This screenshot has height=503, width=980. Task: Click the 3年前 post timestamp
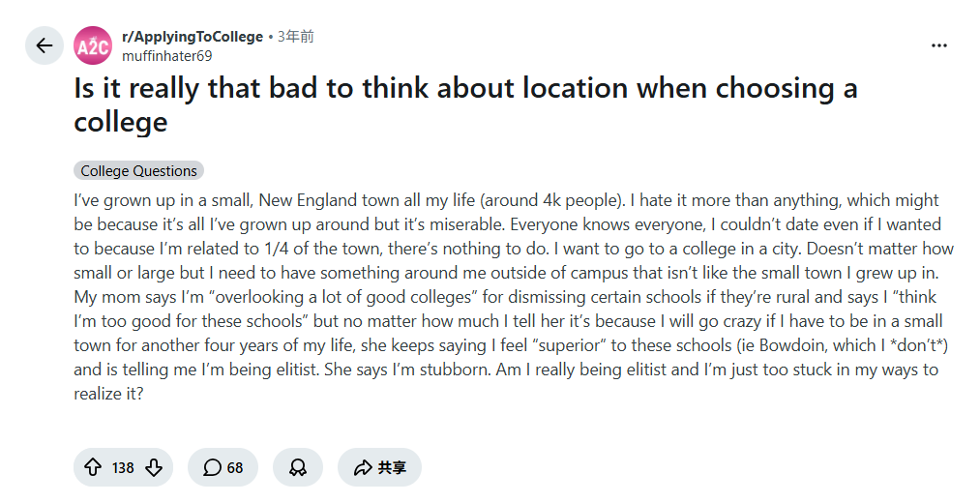point(296,37)
